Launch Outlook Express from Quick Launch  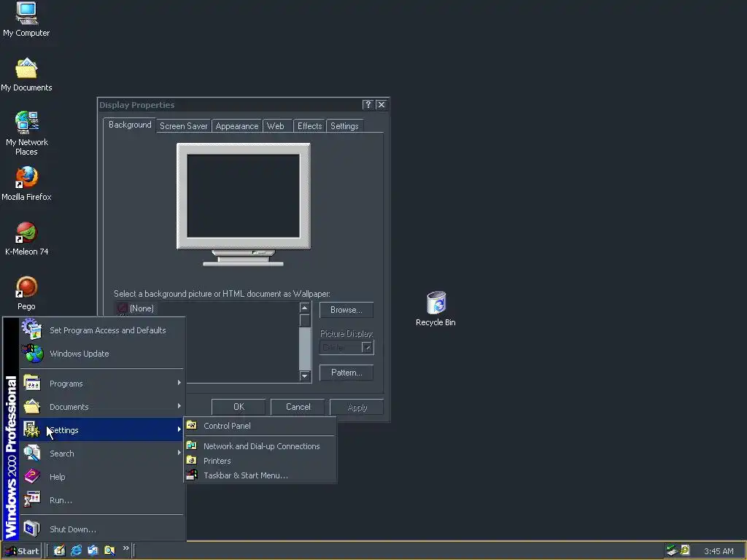pyautogui.click(x=93, y=551)
